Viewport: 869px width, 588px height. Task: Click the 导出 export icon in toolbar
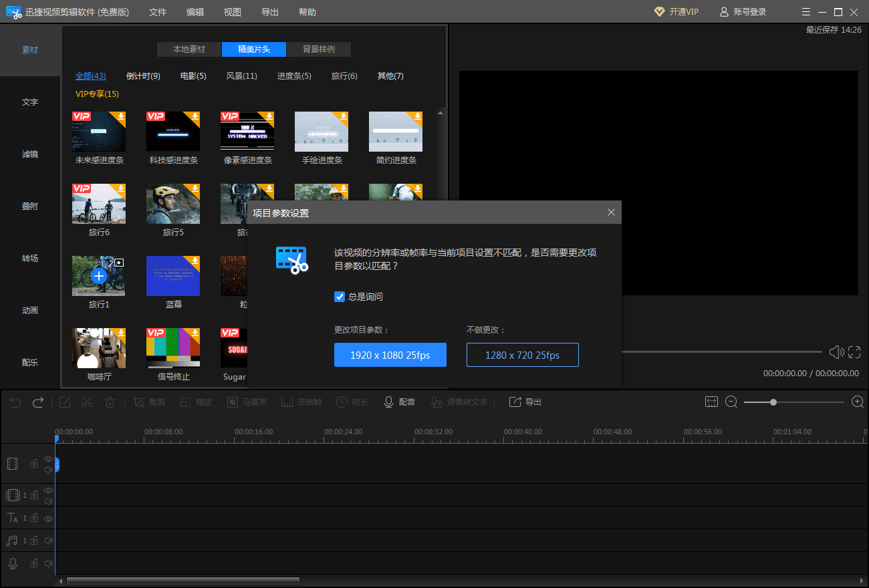[x=515, y=402]
